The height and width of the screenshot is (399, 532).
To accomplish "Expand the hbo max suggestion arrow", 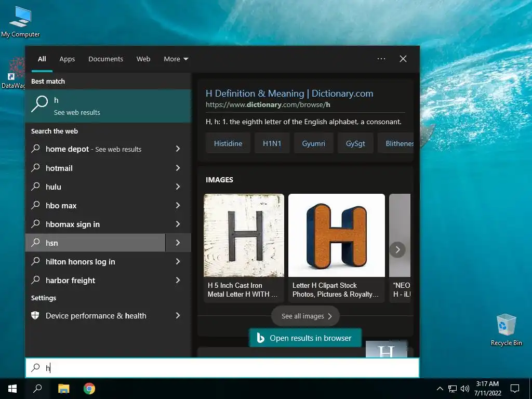I will 178,205.
